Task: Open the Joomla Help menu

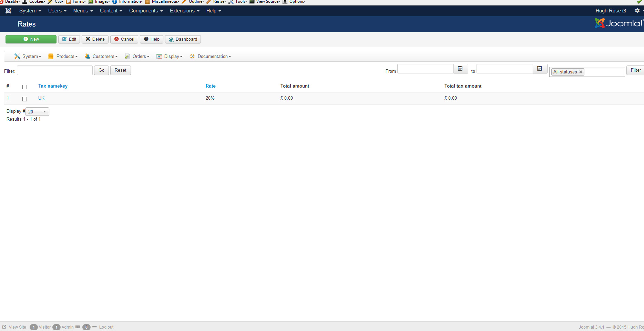Action: (x=214, y=11)
